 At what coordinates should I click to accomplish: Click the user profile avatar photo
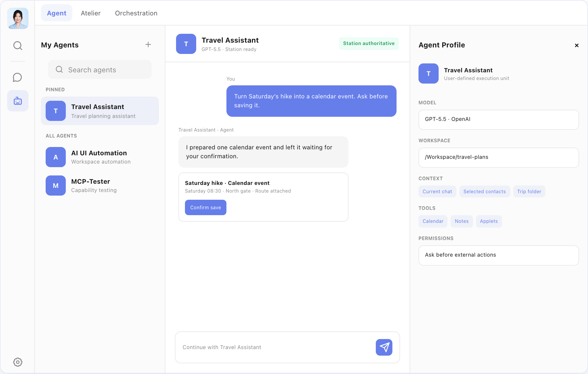coord(18,18)
